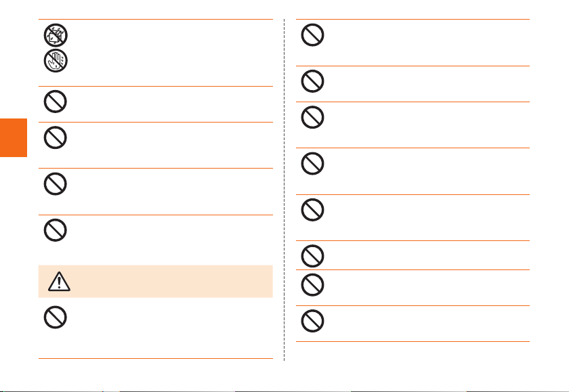The height and width of the screenshot is (392, 569).
Task: Click eighth prohibition icon in right column
Action: [312, 321]
